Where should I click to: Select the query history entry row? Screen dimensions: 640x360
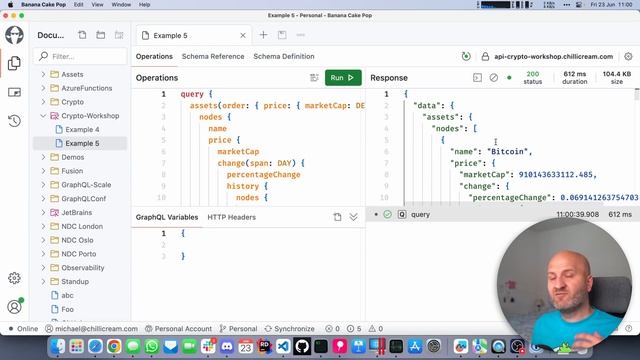pos(503,214)
